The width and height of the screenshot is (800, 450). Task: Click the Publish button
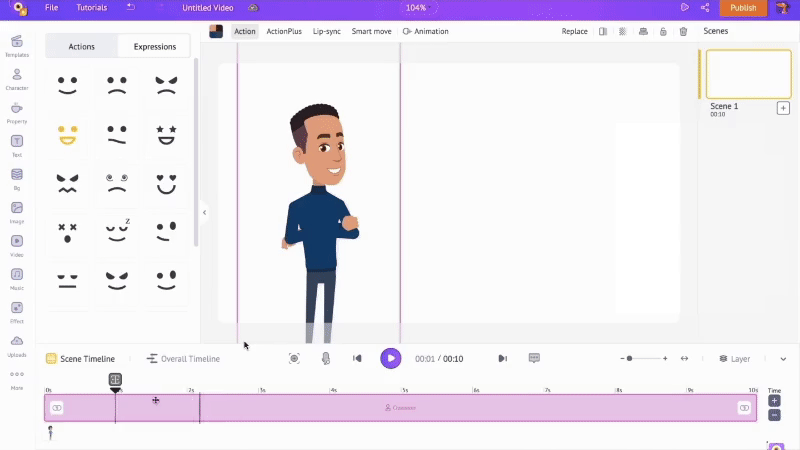coord(743,8)
